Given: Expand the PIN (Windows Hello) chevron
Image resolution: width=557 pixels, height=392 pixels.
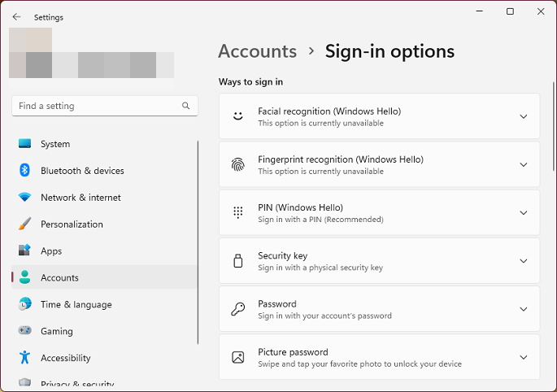Looking at the screenshot, I should click(523, 212).
